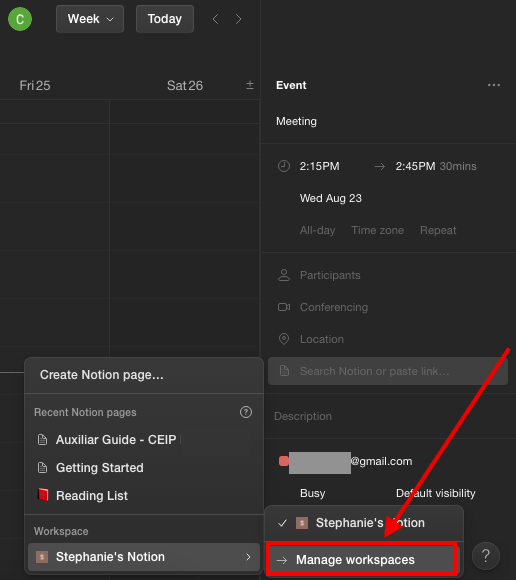The width and height of the screenshot is (516, 580).
Task: Open help for Recent Notion pages
Action: coord(246,412)
